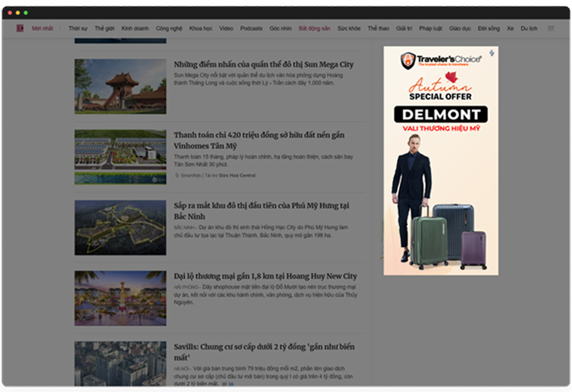Open the Đời sống section
Viewport: 572px width, 392px height.
click(489, 28)
